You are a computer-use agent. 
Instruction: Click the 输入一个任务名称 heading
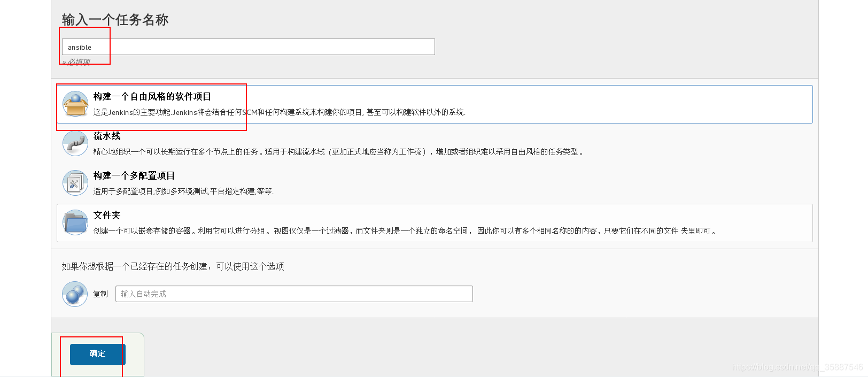[115, 20]
